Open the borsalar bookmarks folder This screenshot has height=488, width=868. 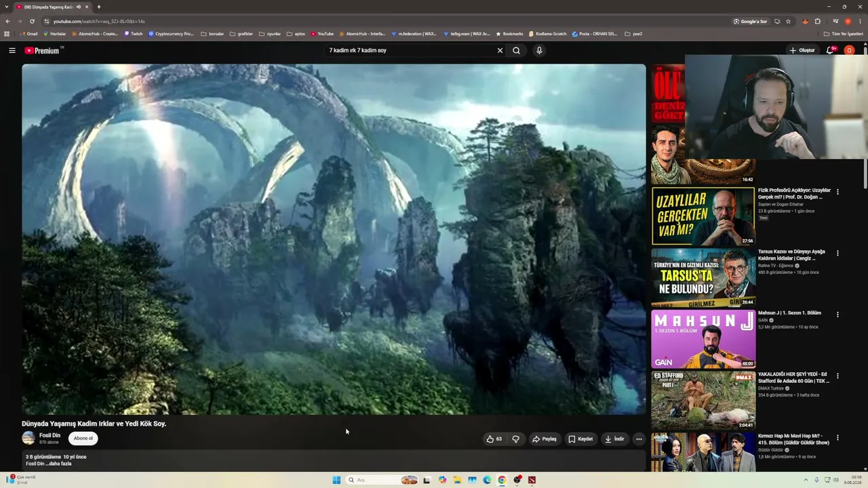212,34
